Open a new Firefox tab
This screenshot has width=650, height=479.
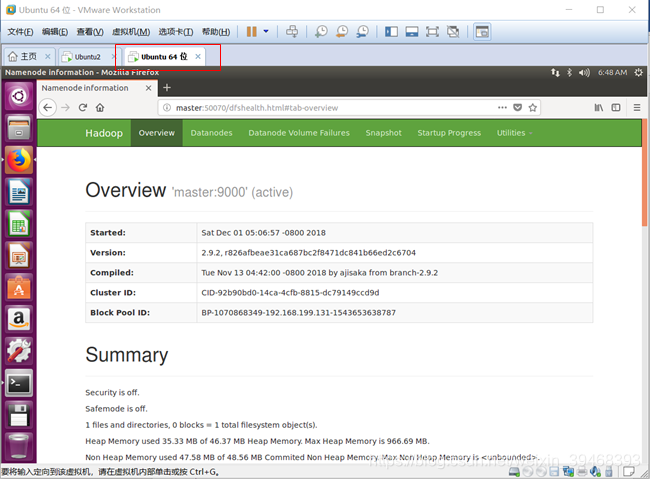167,88
